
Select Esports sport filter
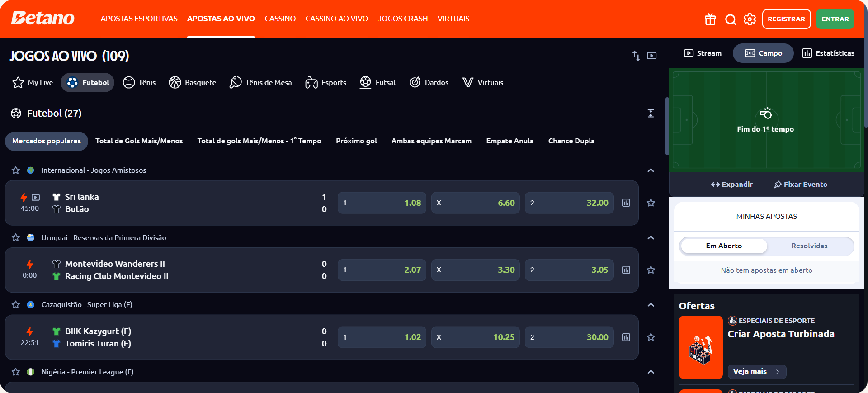point(325,82)
